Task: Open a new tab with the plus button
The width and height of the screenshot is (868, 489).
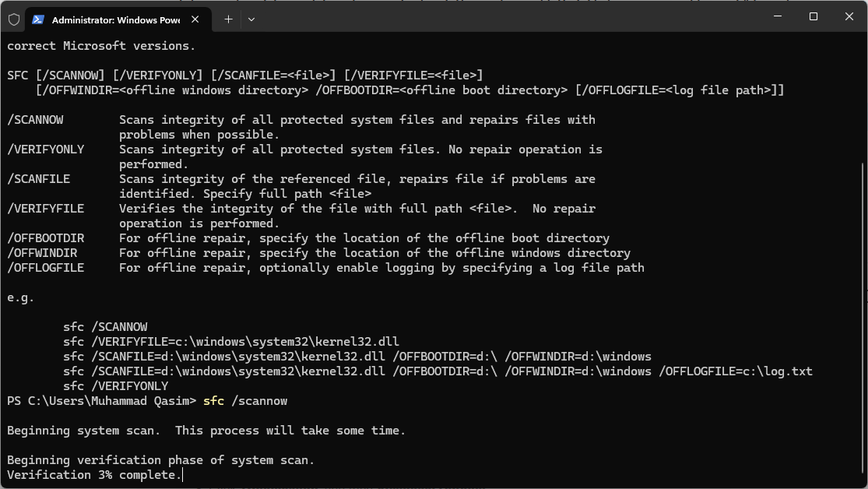Action: pos(228,19)
